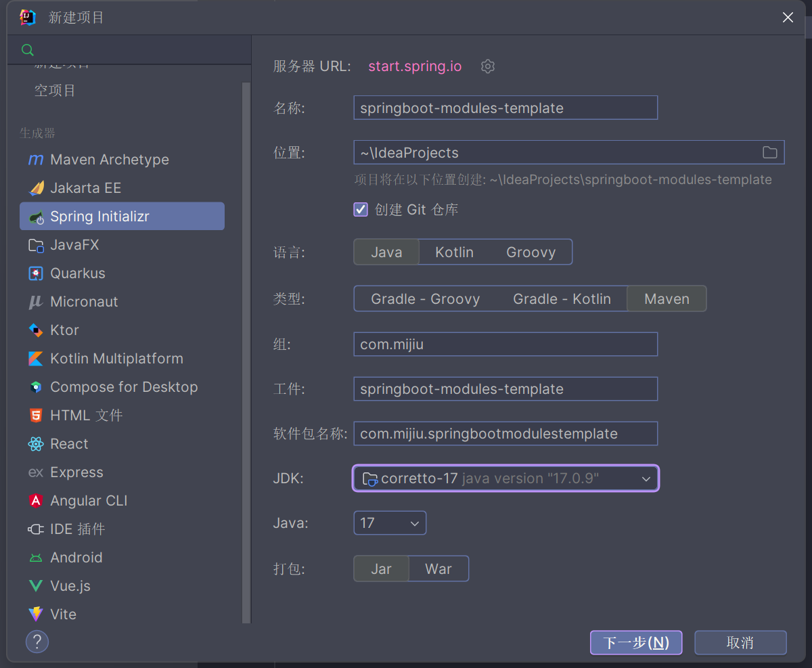
Task: Click the Angular CLI red icon
Action: coord(36,501)
